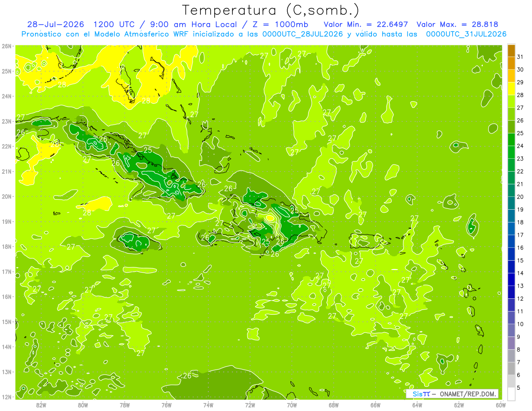Click the "18N" latitude axis label
The image size is (532, 411).
7,247
